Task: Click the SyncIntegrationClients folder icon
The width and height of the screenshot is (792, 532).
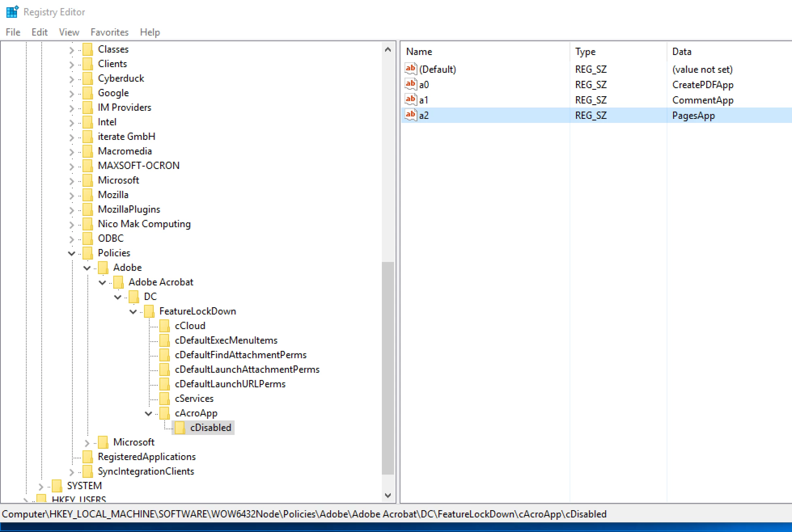Action: [87, 471]
